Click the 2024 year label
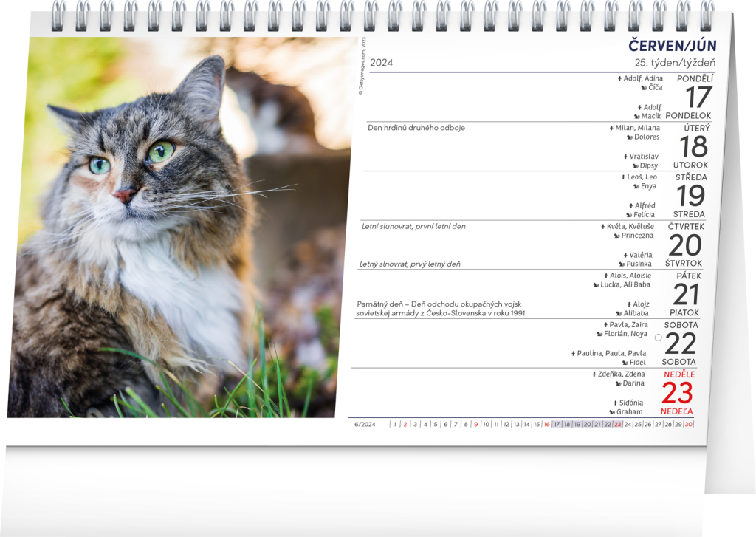The width and height of the screenshot is (756, 537). pos(381,63)
